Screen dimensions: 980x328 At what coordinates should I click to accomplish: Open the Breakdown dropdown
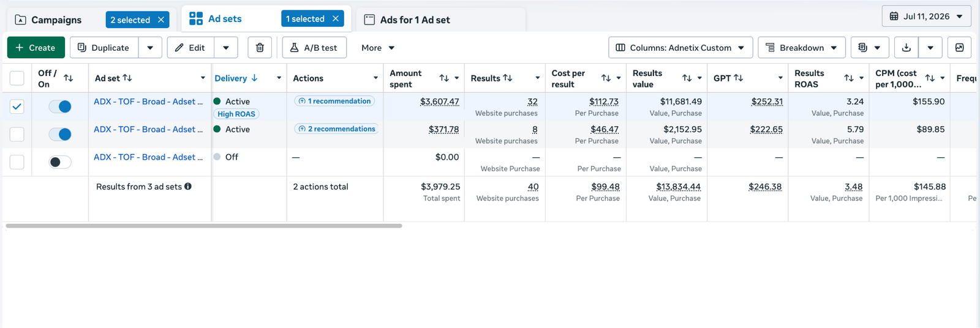802,48
